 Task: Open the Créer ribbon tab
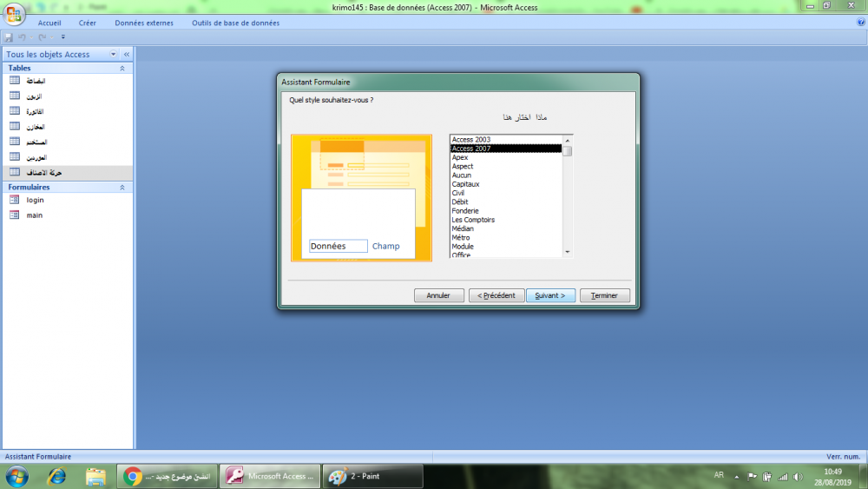[87, 23]
